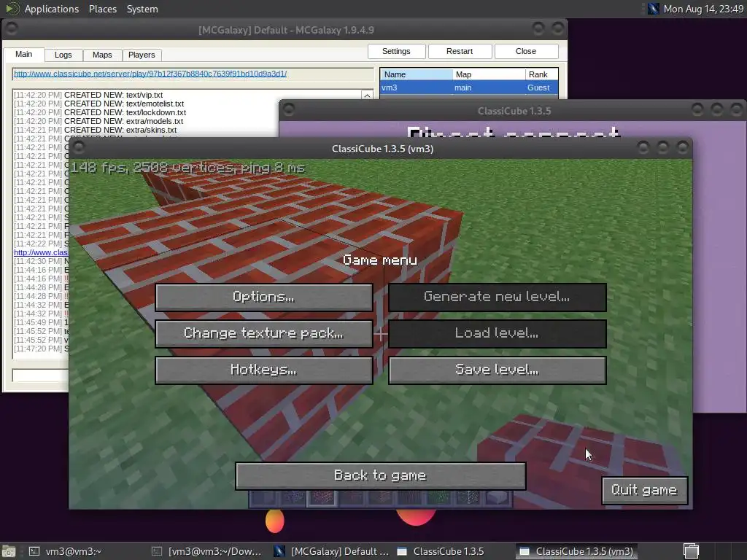Sort the player list by Name column

[417, 74]
